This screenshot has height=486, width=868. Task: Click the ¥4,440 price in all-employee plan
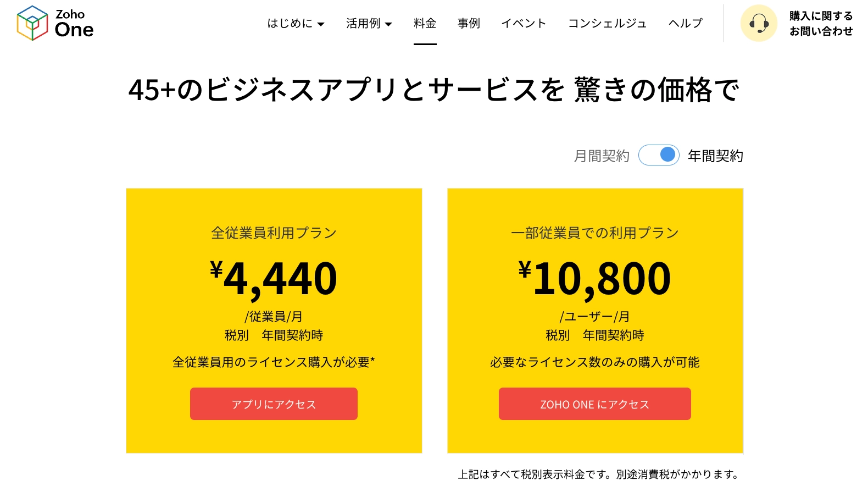[274, 278]
